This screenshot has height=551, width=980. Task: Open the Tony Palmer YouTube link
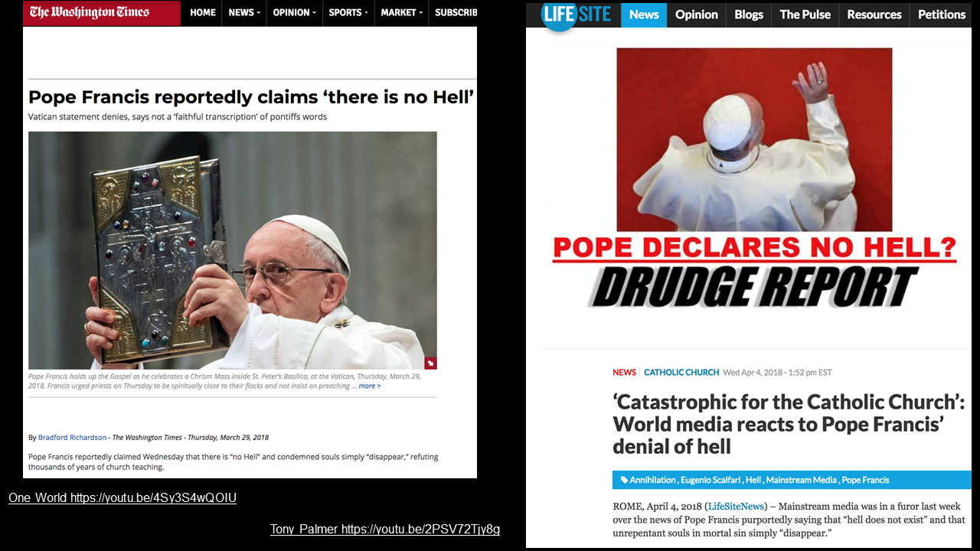pyautogui.click(x=385, y=530)
